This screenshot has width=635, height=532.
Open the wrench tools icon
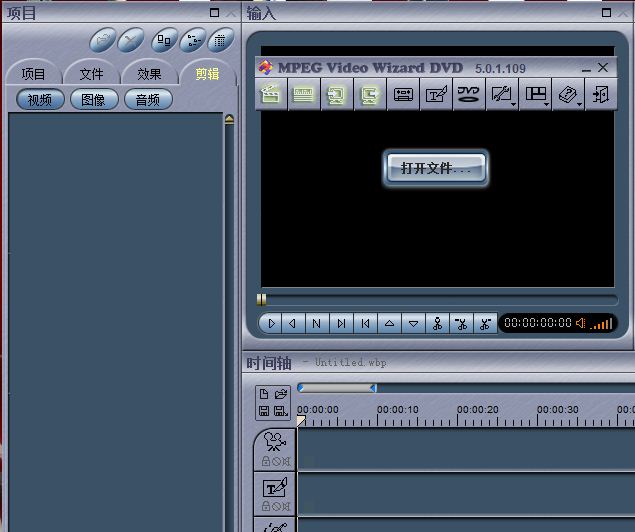point(501,95)
